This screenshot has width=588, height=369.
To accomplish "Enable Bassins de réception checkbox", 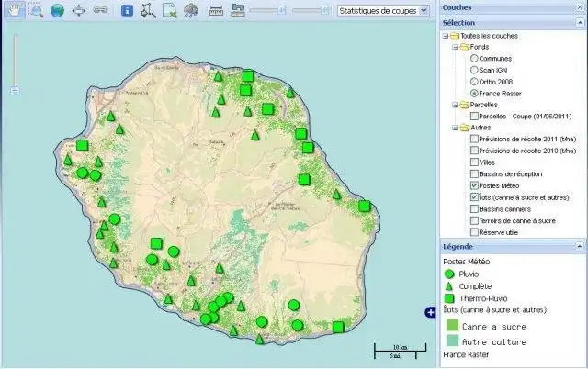I will point(474,173).
